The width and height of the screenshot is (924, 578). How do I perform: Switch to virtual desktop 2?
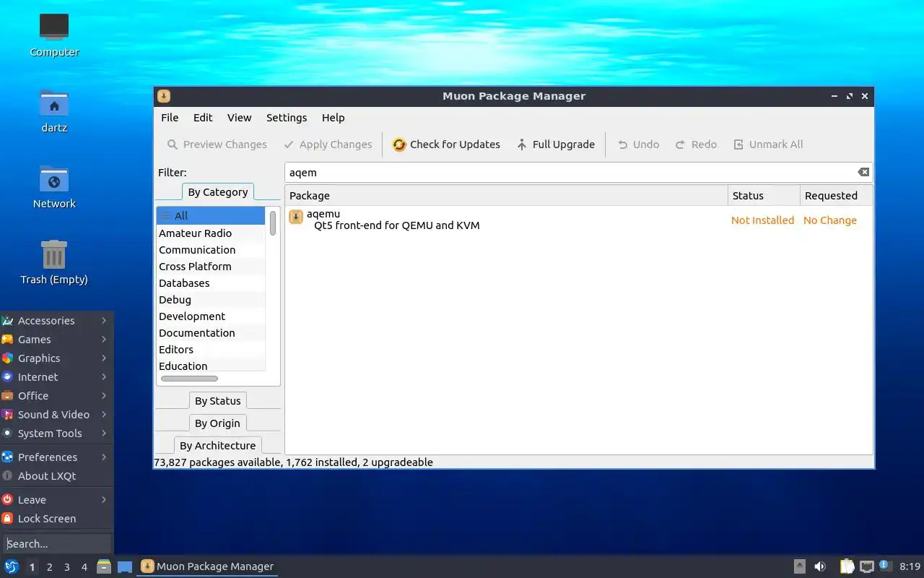coord(49,567)
